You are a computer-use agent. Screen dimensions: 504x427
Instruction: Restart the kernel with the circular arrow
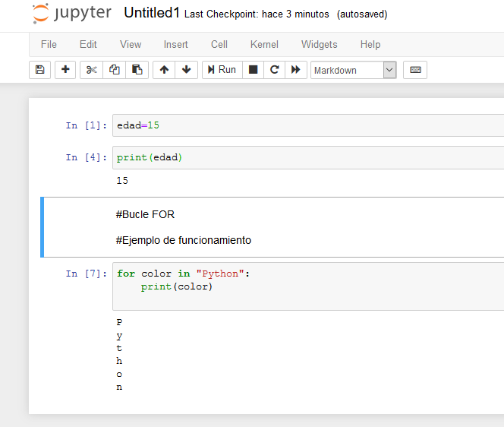(274, 70)
